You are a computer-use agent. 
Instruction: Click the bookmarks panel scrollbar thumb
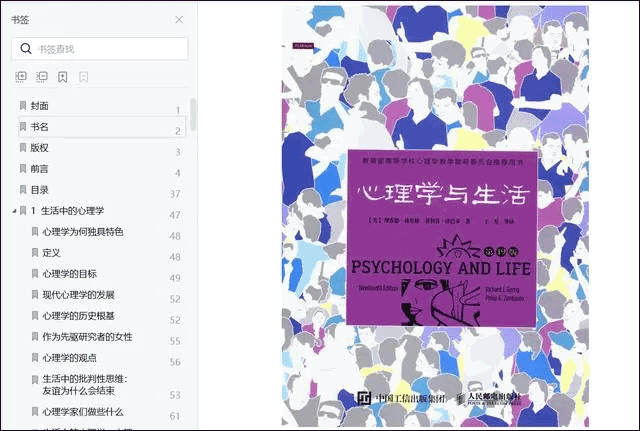point(193,115)
